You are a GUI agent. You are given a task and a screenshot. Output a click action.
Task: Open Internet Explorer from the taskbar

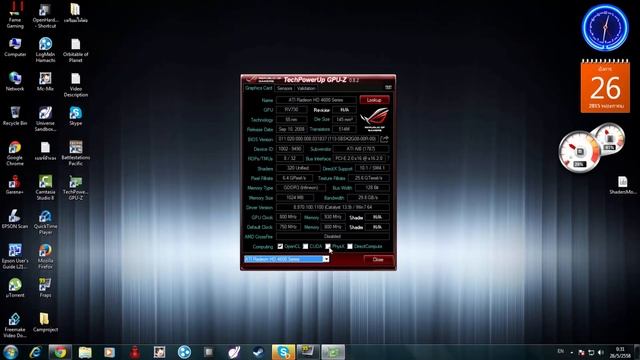point(36,352)
